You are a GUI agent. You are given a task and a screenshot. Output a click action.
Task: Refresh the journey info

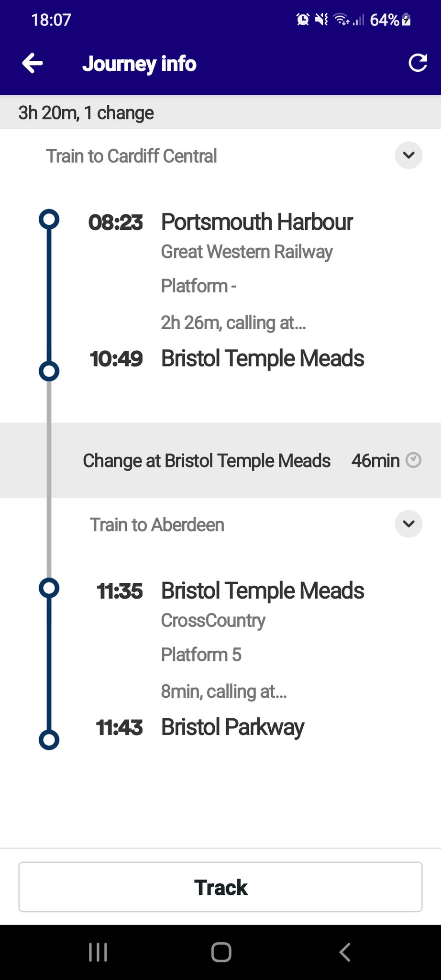418,63
